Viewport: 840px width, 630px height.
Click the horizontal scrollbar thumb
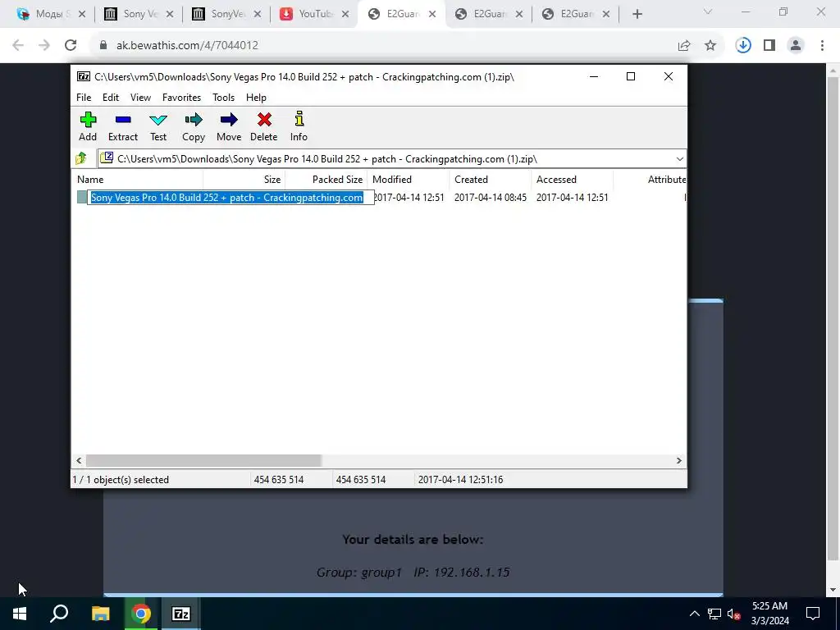[x=203, y=461]
